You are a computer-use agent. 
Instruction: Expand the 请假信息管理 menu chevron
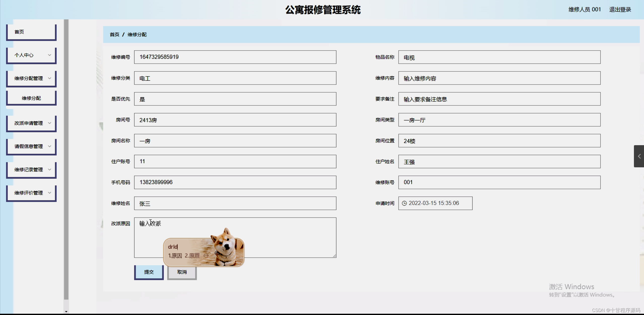pyautogui.click(x=50, y=146)
